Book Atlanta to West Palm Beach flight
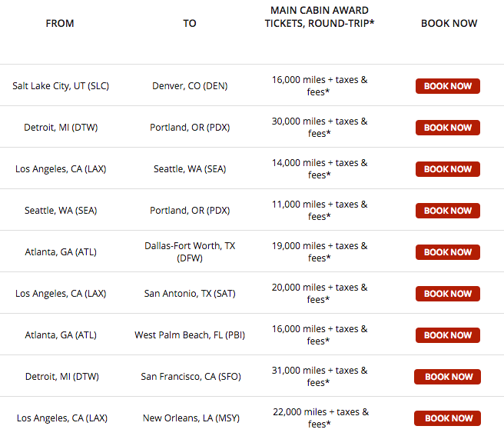 [x=447, y=335]
